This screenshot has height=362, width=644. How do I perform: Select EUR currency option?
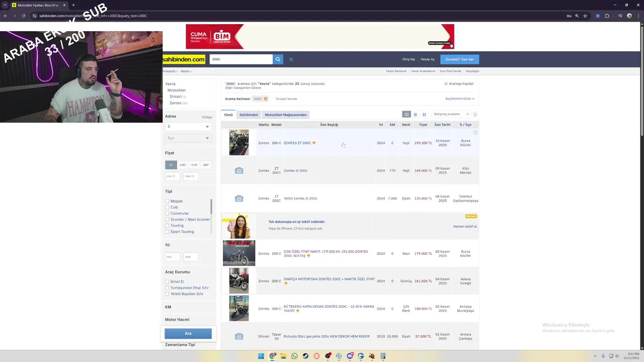point(194,165)
